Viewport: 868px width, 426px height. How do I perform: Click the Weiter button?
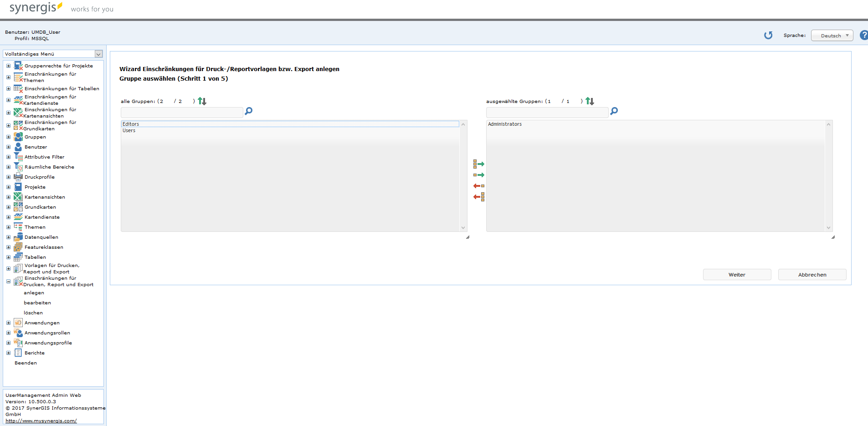pos(737,275)
